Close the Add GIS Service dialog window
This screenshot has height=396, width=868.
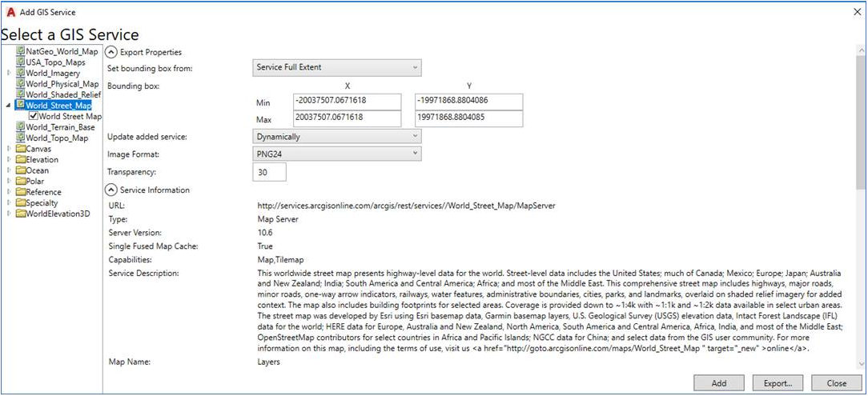point(858,12)
